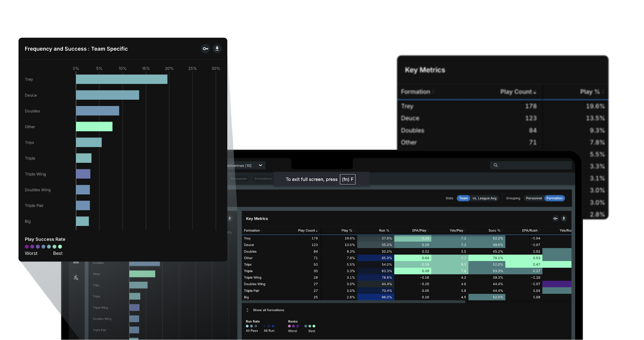Click the running player search sidebar icon

76,278
